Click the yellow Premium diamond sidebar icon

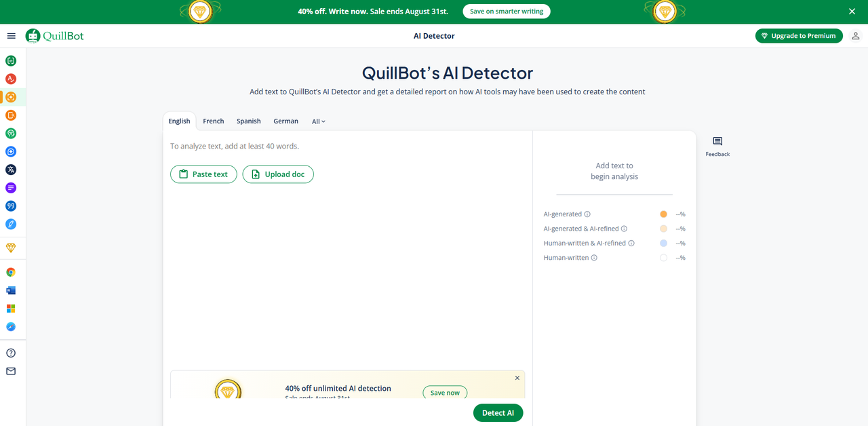coord(11,248)
